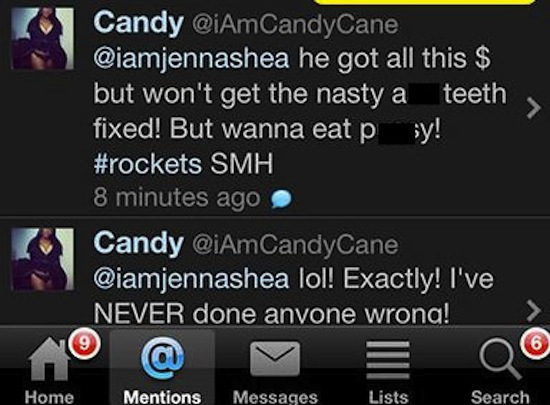Open the @iAmCandyCane handle in first tweet
The width and height of the screenshot is (550, 405).
[x=295, y=25]
